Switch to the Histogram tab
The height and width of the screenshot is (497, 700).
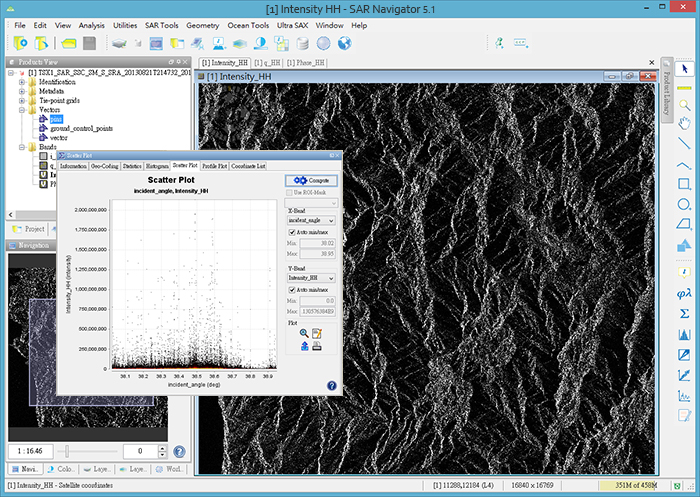[157, 165]
